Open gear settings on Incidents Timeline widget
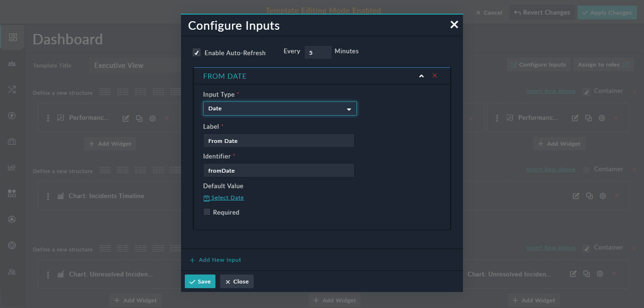The height and width of the screenshot is (308, 644). coord(603,195)
